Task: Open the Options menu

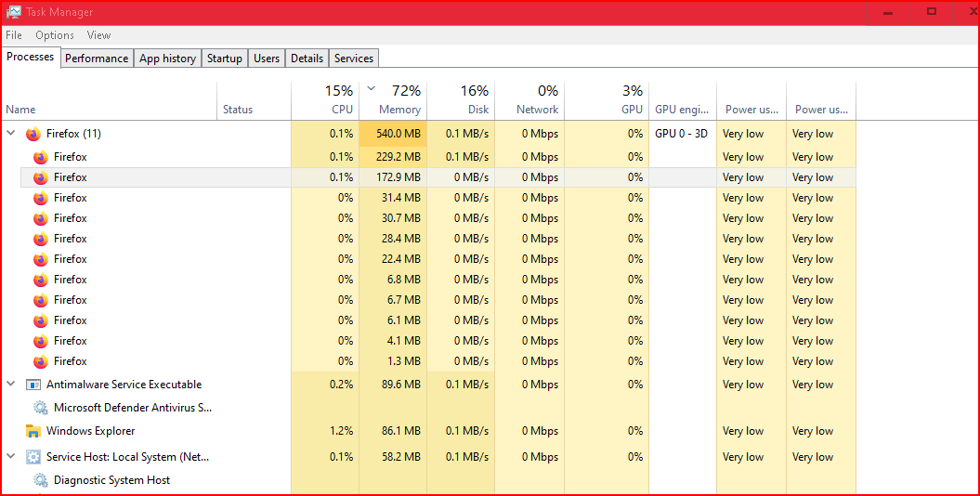Action: 55,35
